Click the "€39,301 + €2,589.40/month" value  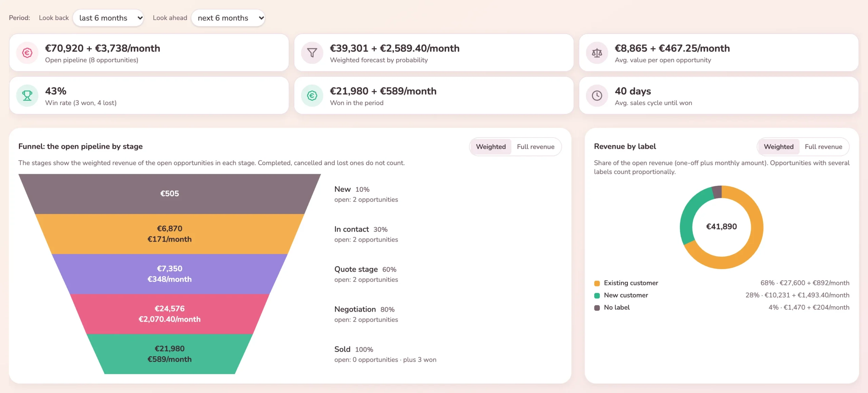click(395, 48)
